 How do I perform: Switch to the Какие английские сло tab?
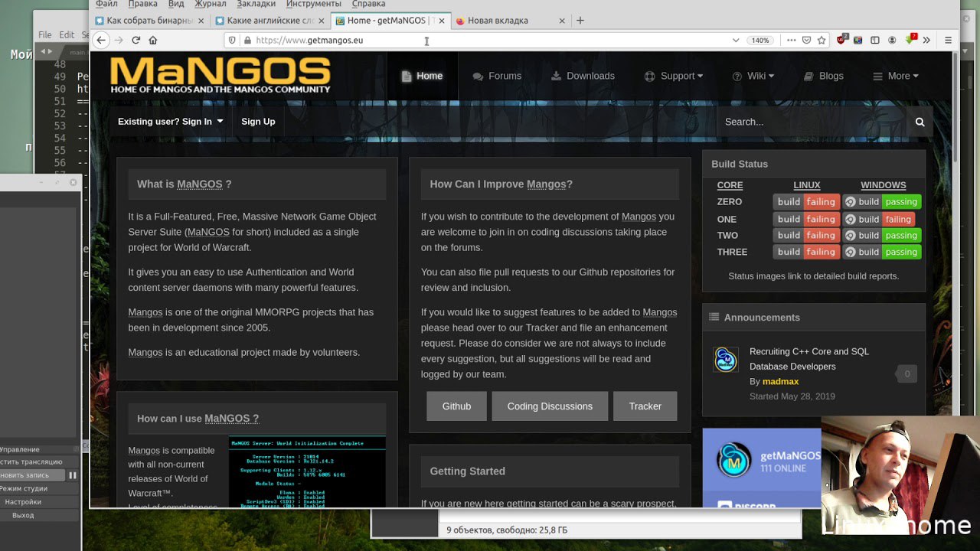[269, 21]
